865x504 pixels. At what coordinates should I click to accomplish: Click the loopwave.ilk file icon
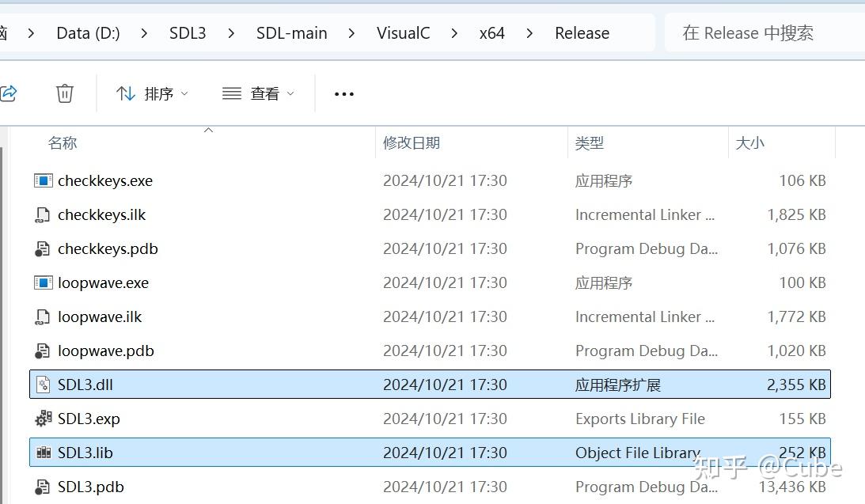(x=44, y=316)
